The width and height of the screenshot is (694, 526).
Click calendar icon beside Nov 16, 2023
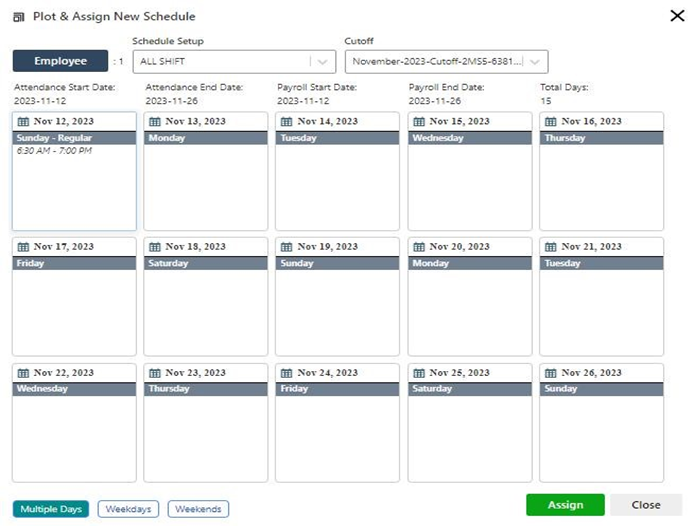click(x=551, y=121)
